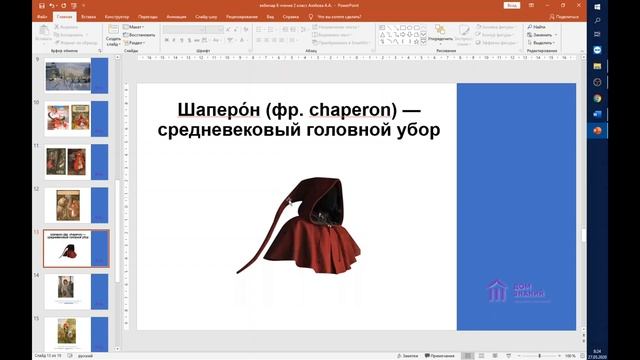Screen dimensions: 640x360
Task: Select slide 11 thumbnail
Action: 76,162
